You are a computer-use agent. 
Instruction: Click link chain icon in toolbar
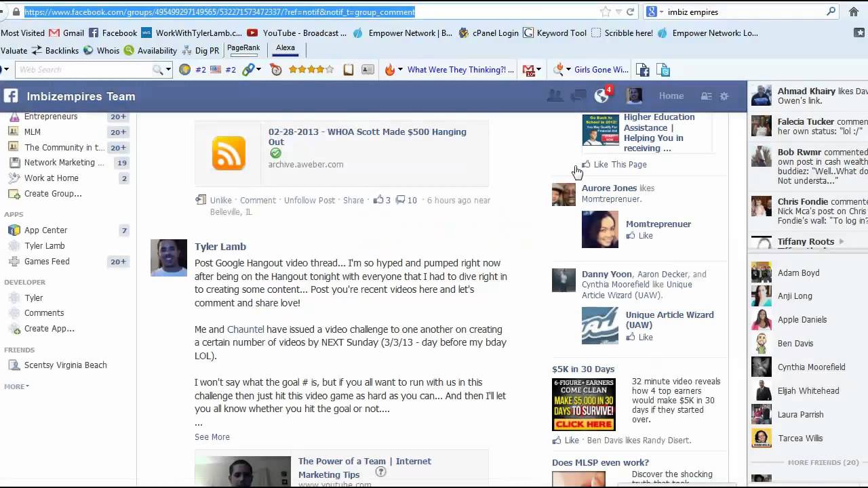[x=249, y=69]
